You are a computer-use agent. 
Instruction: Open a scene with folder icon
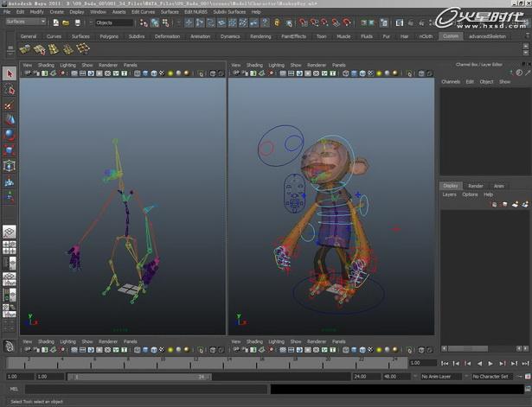point(66,22)
